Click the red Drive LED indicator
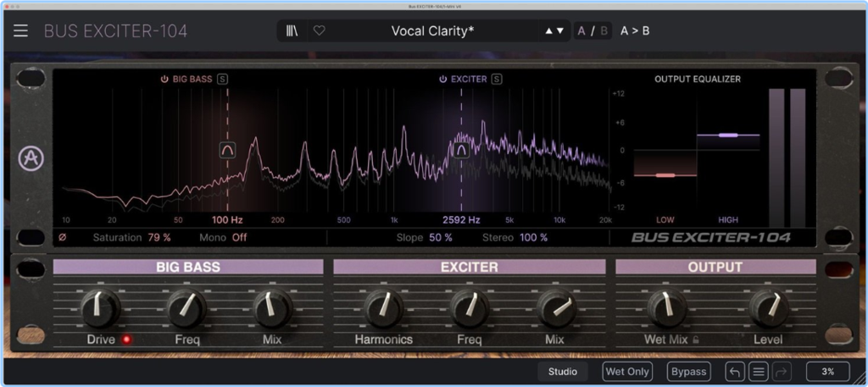This screenshot has height=387, width=868. pyautogui.click(x=127, y=340)
